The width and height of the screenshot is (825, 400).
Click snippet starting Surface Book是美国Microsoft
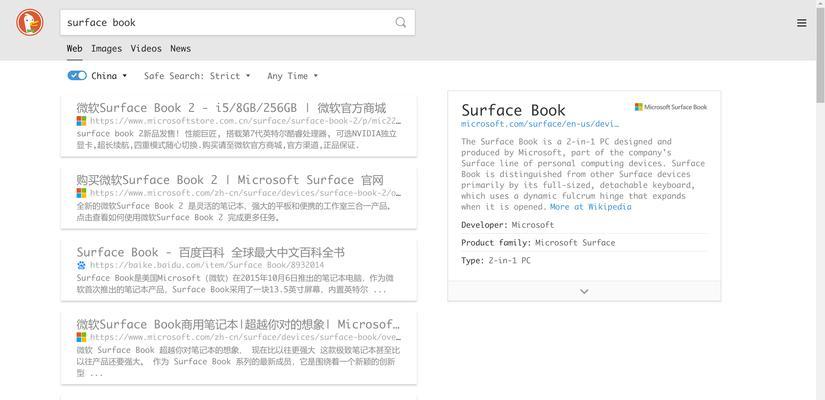235,284
